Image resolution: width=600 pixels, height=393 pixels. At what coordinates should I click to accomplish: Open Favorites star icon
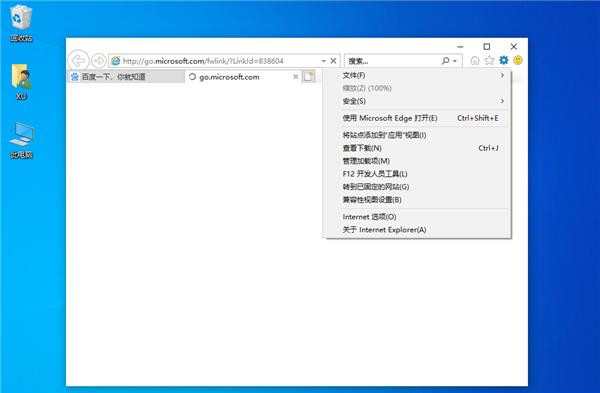point(489,60)
